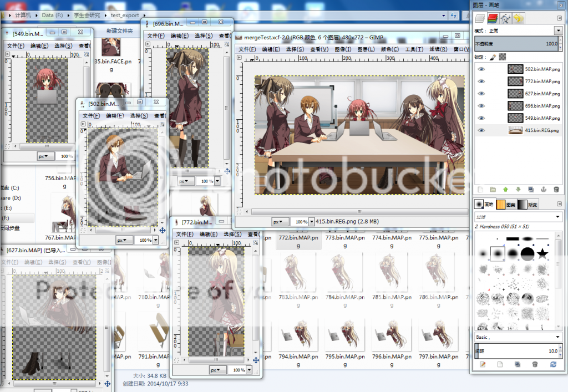Select the Hardness 050 brush
Image resolution: width=568 pixels, height=392 pixels.
point(498,253)
